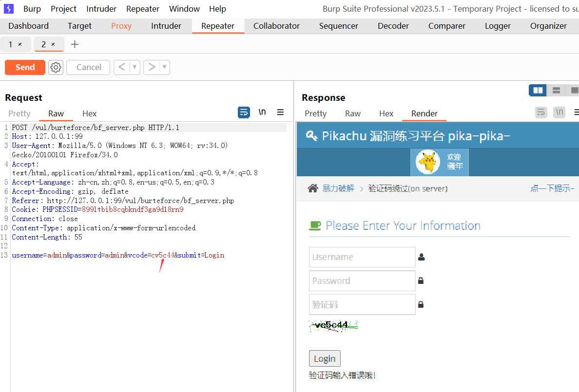The height and width of the screenshot is (392, 579).
Task: Switch to the Dashboard tab
Action: 28,26
